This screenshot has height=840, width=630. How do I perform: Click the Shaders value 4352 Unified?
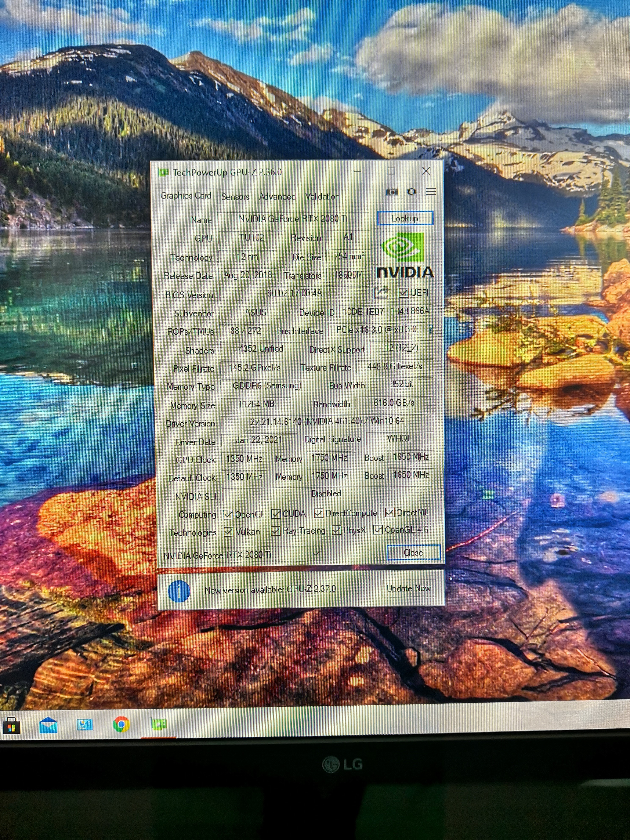pyautogui.click(x=261, y=349)
